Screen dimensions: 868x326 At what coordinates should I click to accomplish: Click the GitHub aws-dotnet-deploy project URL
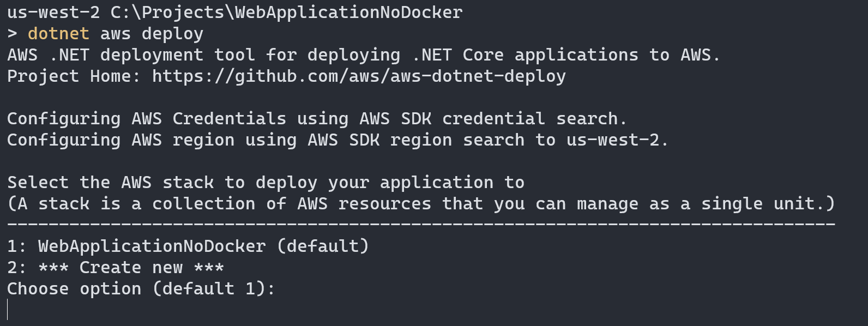click(359, 76)
